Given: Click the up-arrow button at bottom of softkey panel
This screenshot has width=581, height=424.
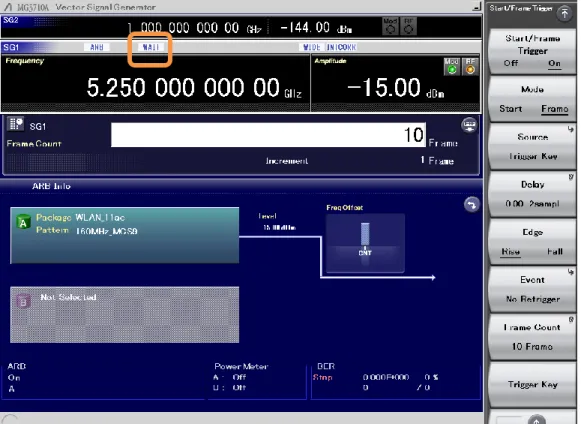Looking at the screenshot, I should tap(537, 419).
